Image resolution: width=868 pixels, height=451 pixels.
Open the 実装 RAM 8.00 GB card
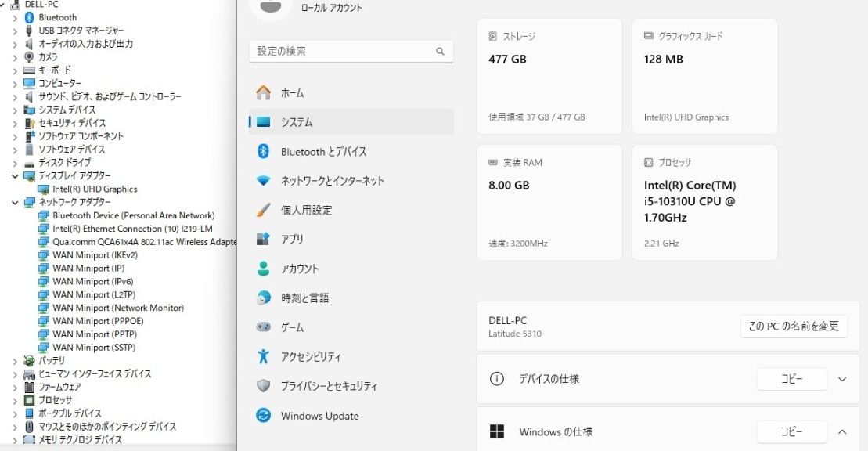pyautogui.click(x=549, y=202)
